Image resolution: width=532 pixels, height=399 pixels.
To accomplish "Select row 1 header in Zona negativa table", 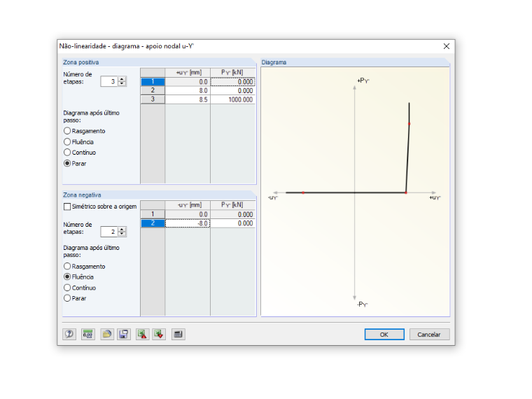I will (x=153, y=214).
